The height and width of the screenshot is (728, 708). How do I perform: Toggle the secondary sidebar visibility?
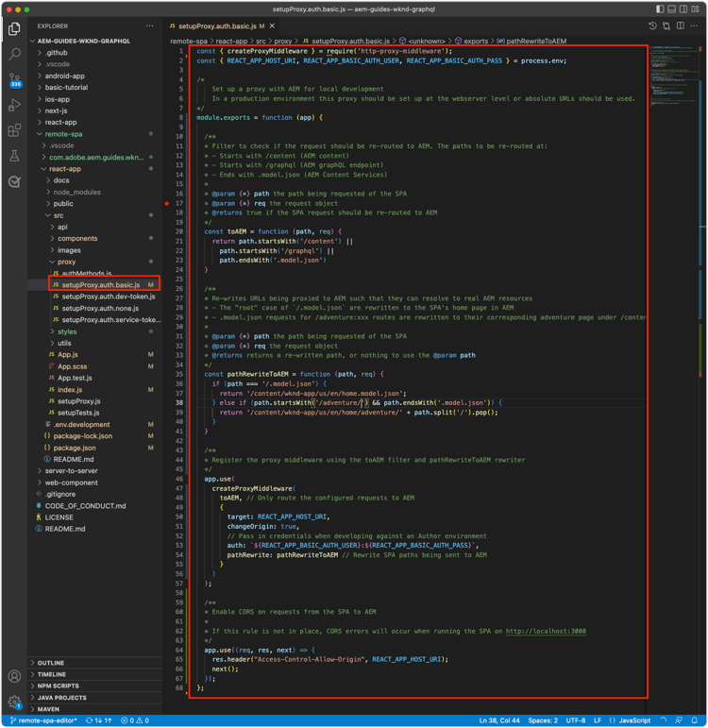684,9
